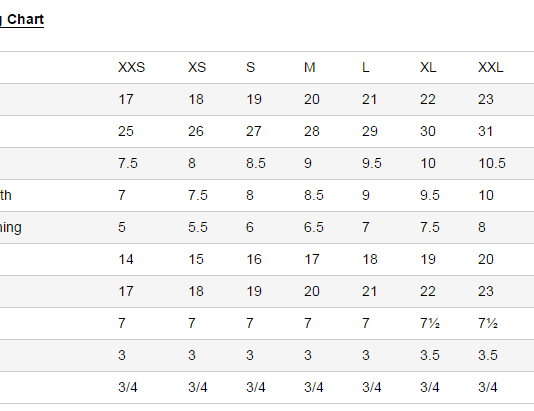Select the XS size column header
This screenshot has width=534, height=411.
click(x=197, y=67)
